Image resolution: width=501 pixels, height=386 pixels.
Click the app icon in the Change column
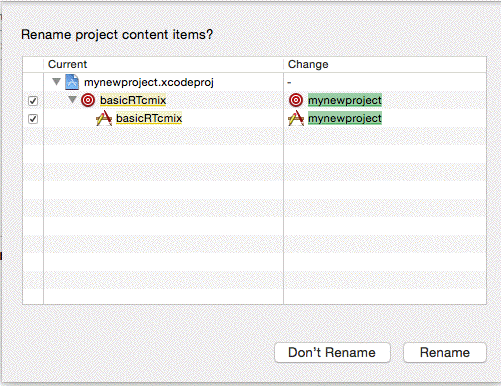296,118
